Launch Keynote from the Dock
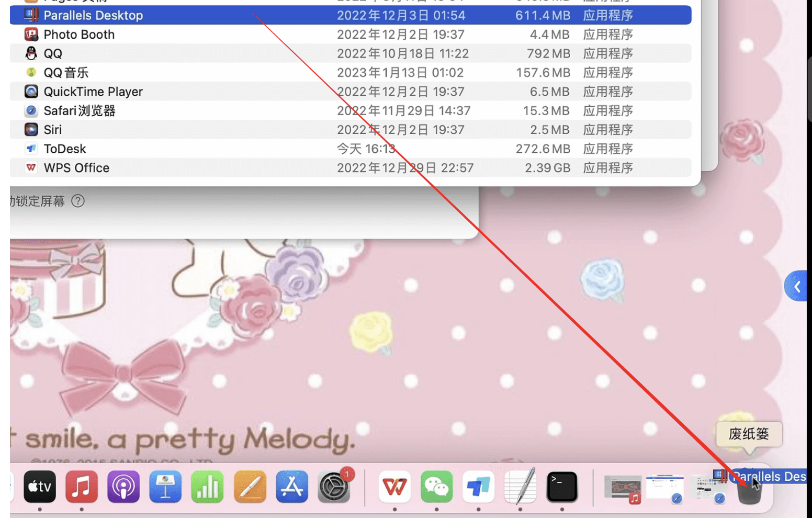The height and width of the screenshot is (519, 812). [165, 487]
